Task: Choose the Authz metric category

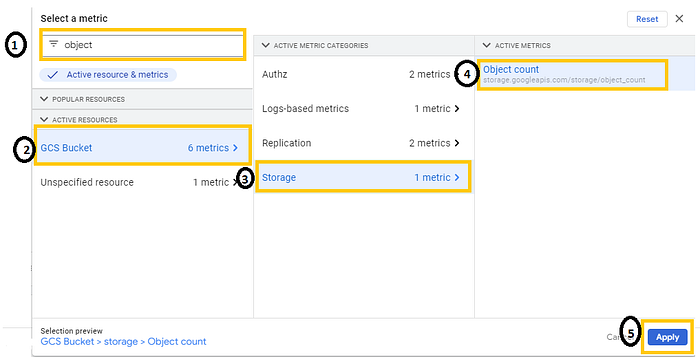Action: tap(364, 75)
